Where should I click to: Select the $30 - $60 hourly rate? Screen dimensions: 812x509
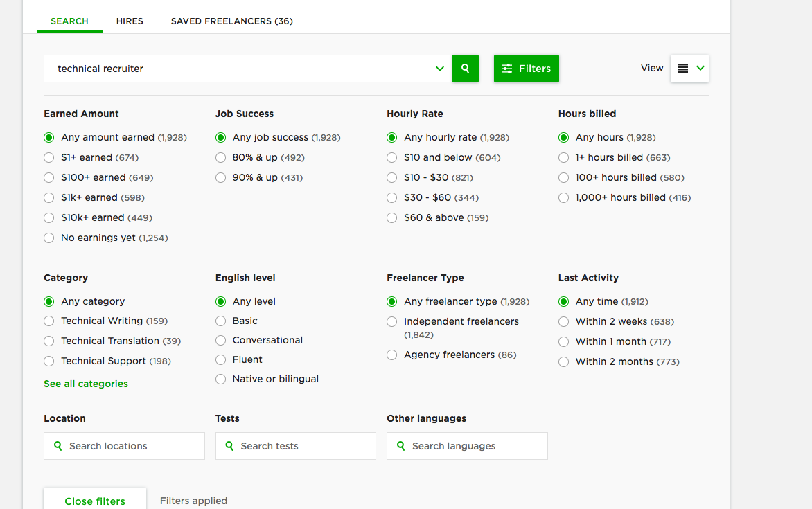tap(392, 198)
